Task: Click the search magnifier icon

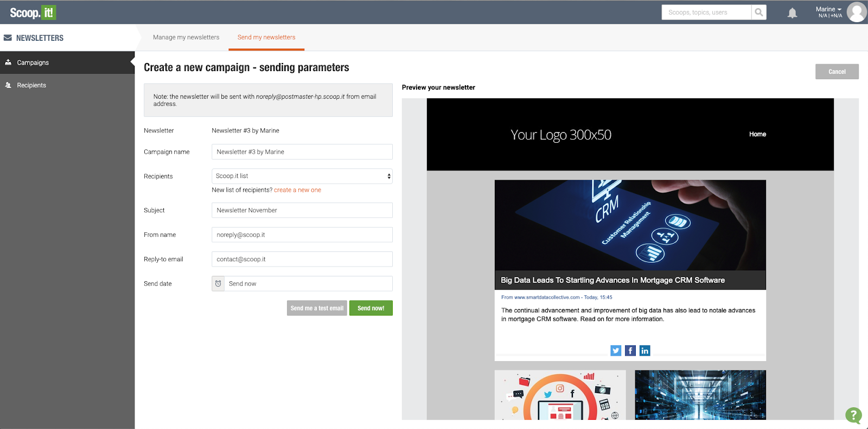Action: [x=759, y=12]
